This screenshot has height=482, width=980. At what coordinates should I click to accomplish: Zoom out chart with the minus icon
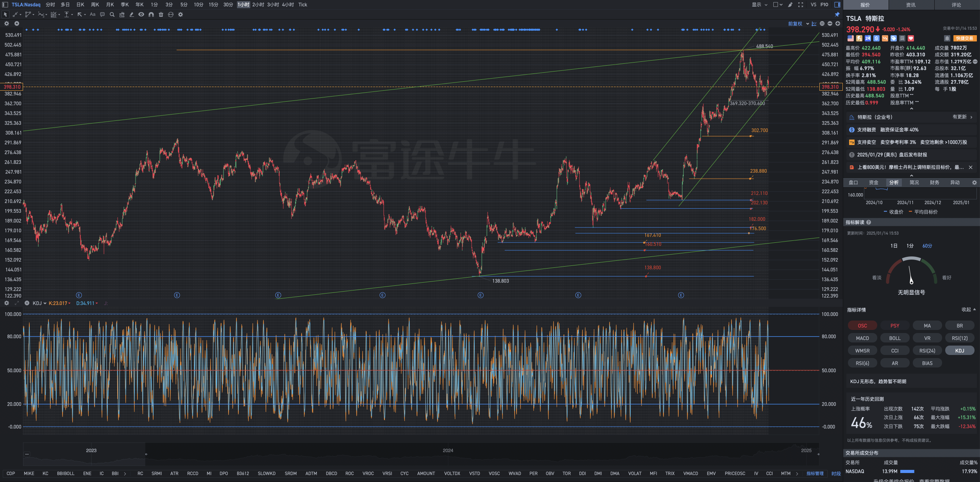(x=830, y=24)
